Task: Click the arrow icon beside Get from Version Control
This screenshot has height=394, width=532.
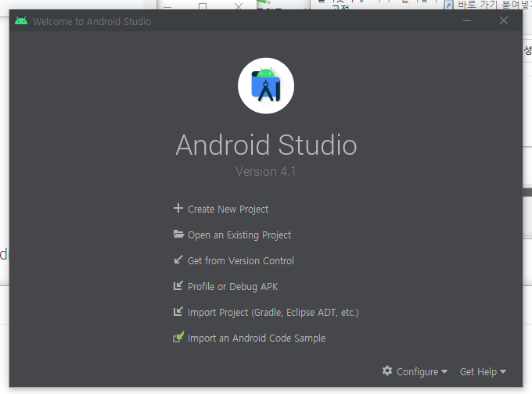Action: 178,260
